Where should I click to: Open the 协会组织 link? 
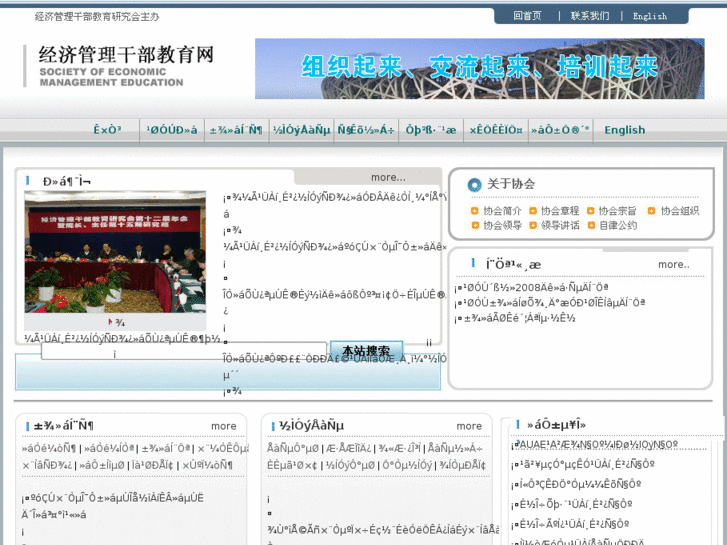[x=679, y=211]
